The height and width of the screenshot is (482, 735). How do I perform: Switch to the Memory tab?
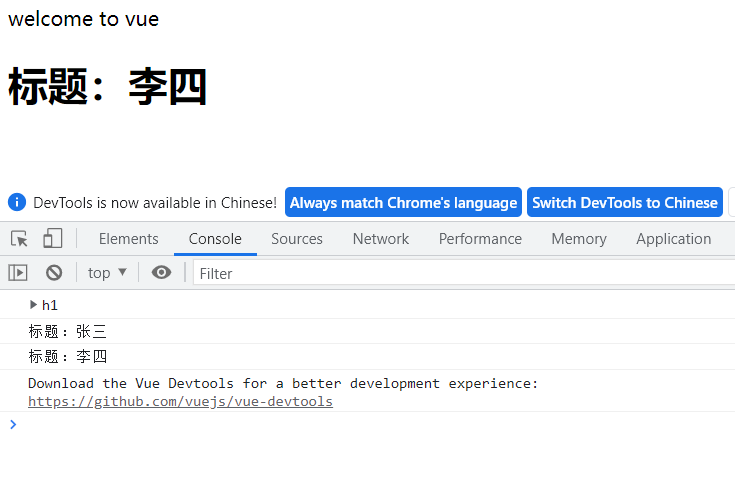tap(578, 239)
